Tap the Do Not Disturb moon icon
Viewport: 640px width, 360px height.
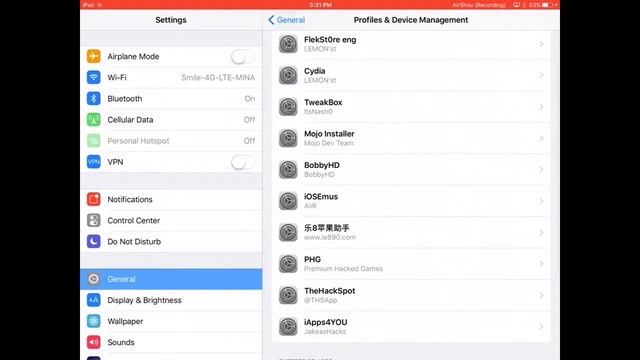pyautogui.click(x=93, y=242)
